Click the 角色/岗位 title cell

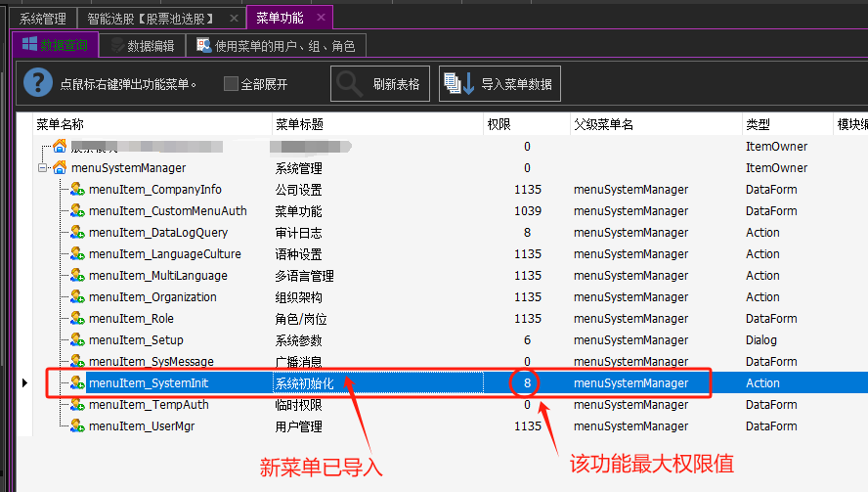tap(301, 319)
